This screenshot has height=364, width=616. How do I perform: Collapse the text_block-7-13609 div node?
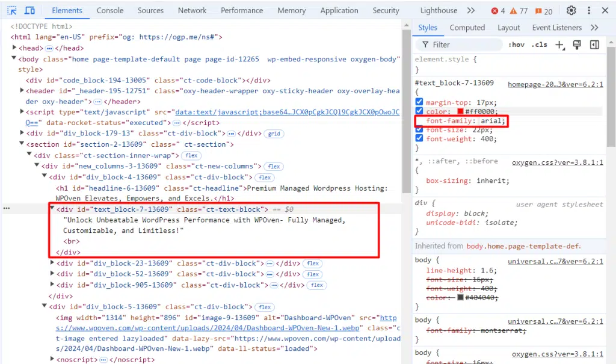click(52, 209)
